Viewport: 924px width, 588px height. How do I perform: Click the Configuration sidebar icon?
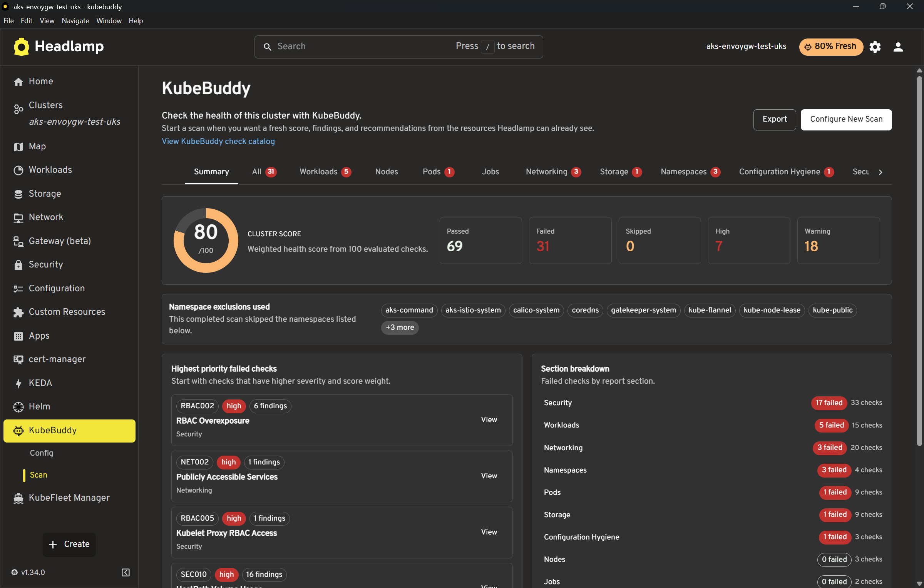pos(18,289)
